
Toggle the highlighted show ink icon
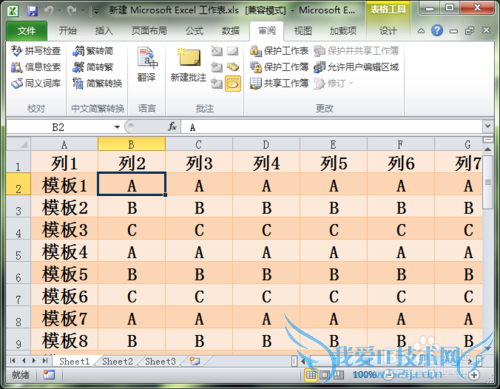pos(233,83)
